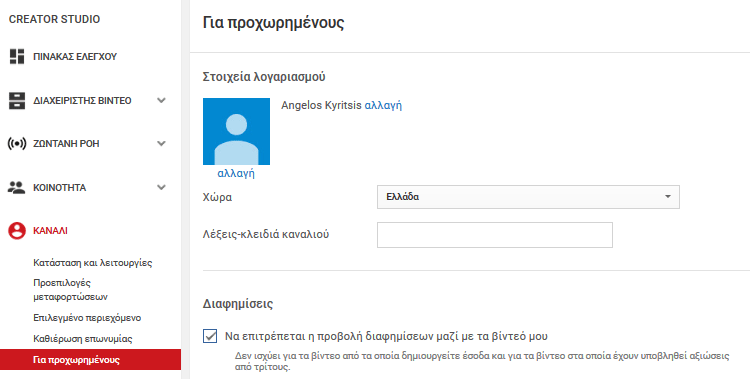
Task: Click αλλαγή link next to Angelos Kyritsis
Action: [x=383, y=105]
